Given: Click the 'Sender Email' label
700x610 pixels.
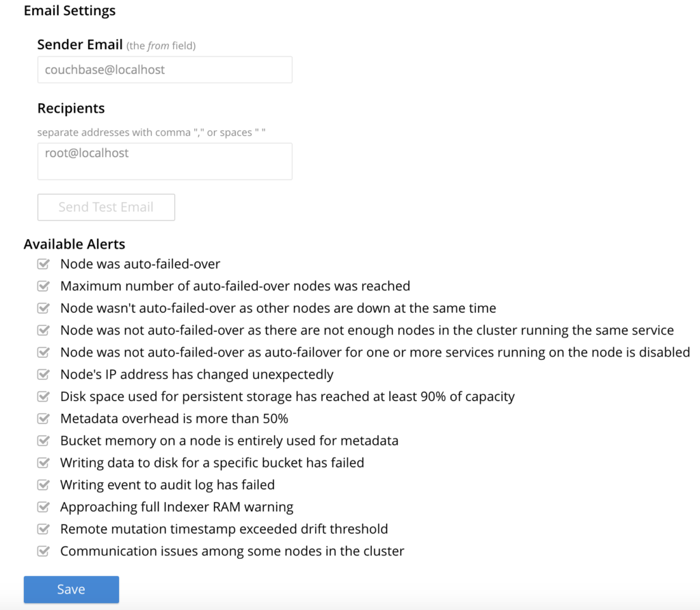Looking at the screenshot, I should (80, 44).
